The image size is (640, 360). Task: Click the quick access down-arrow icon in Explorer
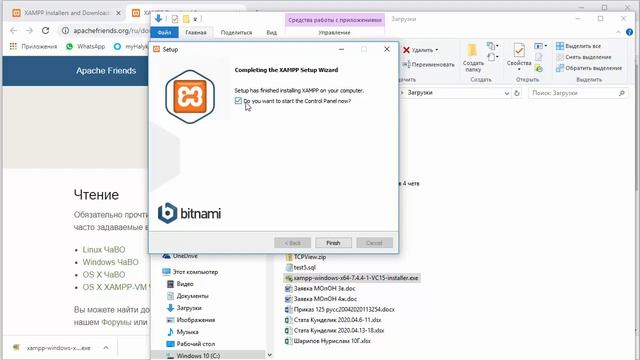click(x=159, y=18)
